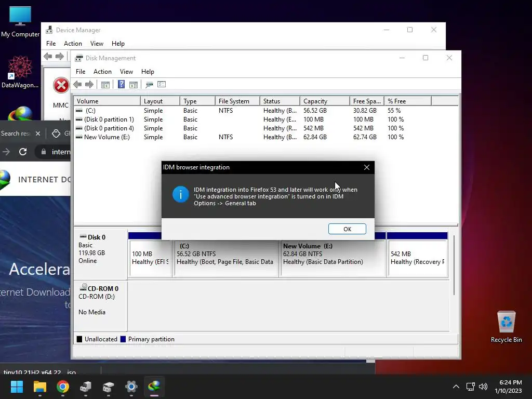Open the Windows Start menu

coord(17,387)
